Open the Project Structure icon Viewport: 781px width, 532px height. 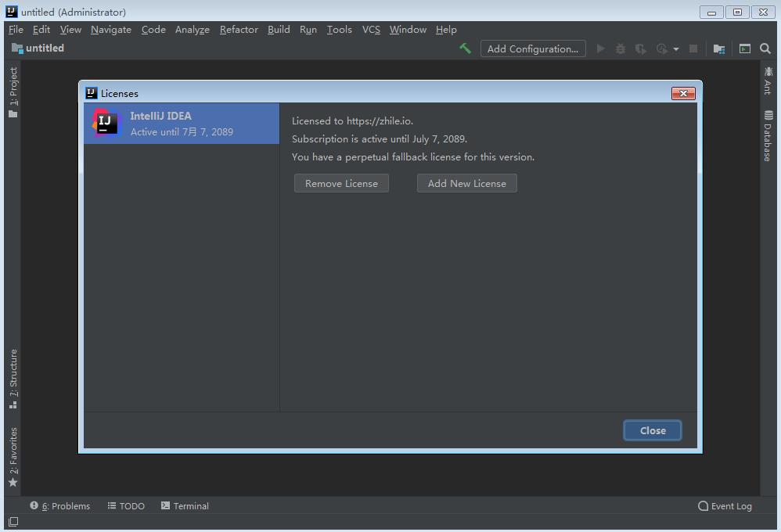click(x=718, y=49)
